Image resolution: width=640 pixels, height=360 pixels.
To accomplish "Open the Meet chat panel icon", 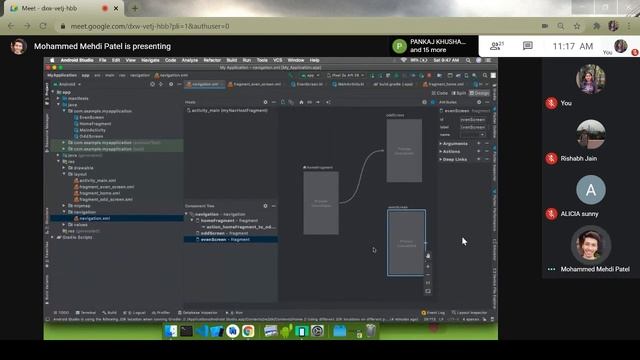I will (528, 46).
